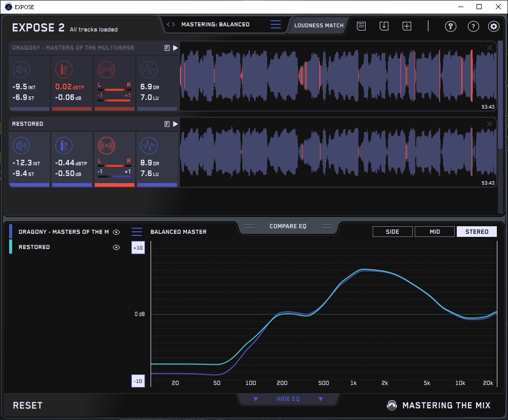Click Restored 8.9 DR value
508x420 pixels.
coord(150,163)
